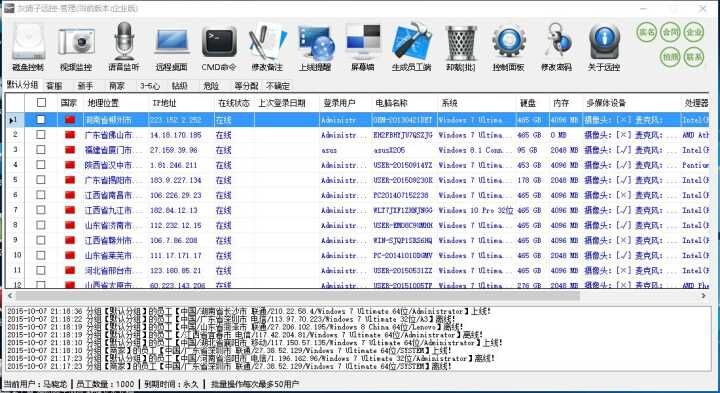This screenshot has width=720, height=393.
Task: Click the green 实名 round badge
Action: pyautogui.click(x=647, y=32)
